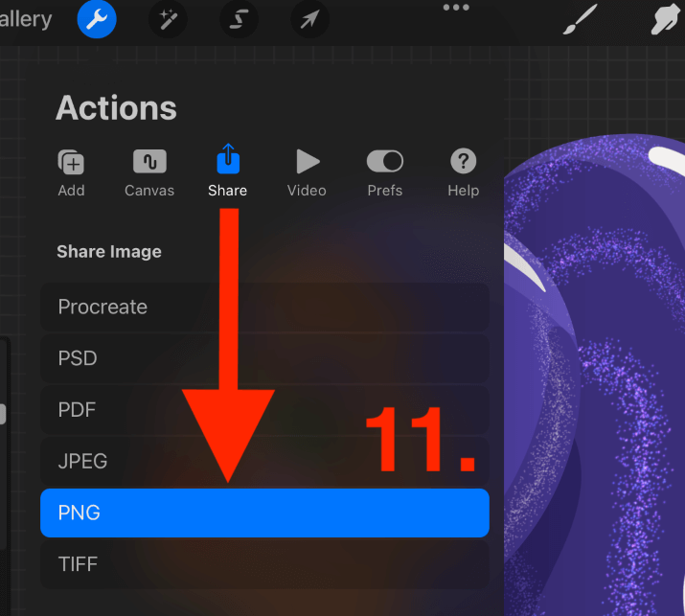685x616 pixels.
Task: Open the Canvas actions tab
Action: 149,173
